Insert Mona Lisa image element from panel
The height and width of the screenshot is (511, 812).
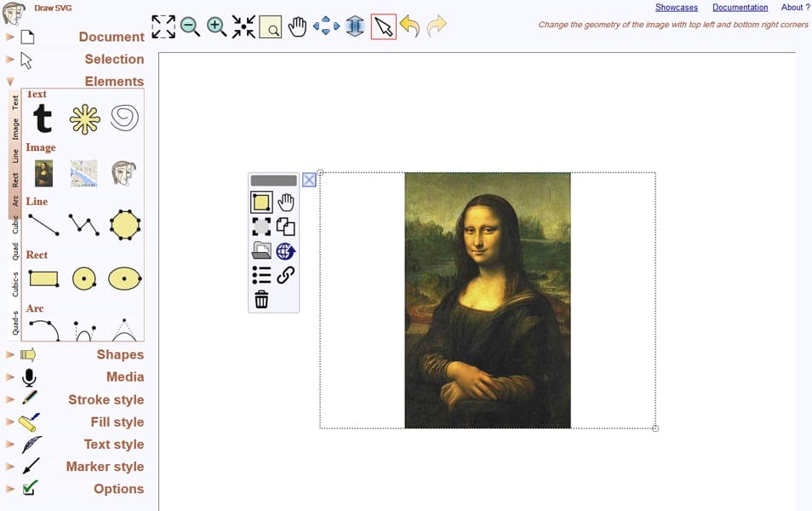coord(44,173)
